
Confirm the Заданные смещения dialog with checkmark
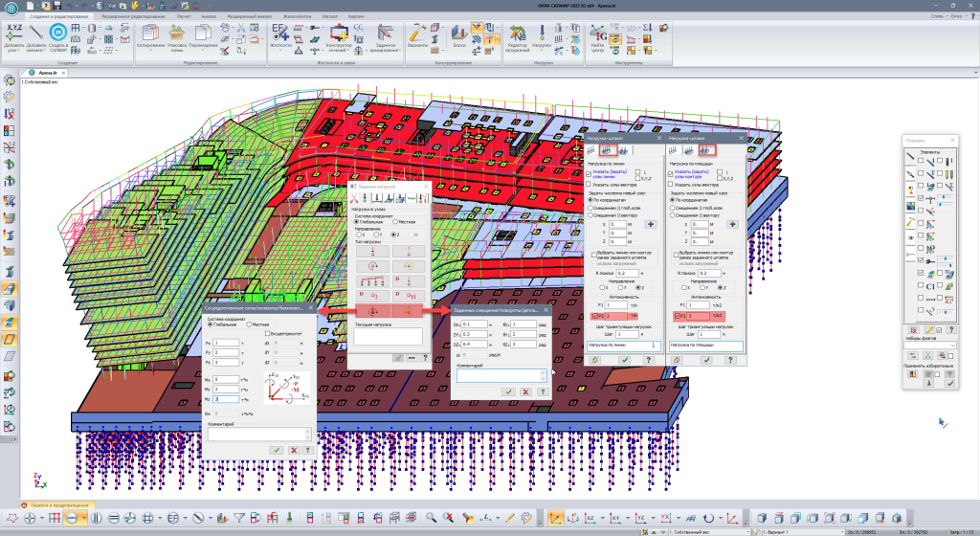coord(509,391)
